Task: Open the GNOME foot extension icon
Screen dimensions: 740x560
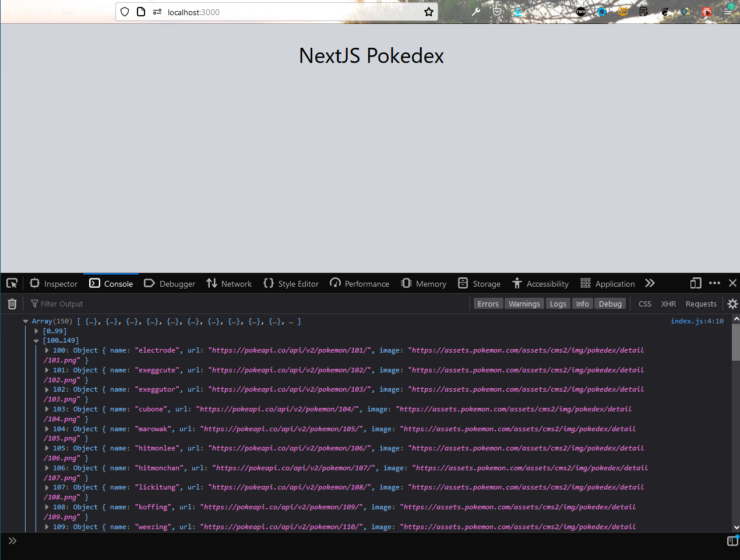Action: click(665, 12)
